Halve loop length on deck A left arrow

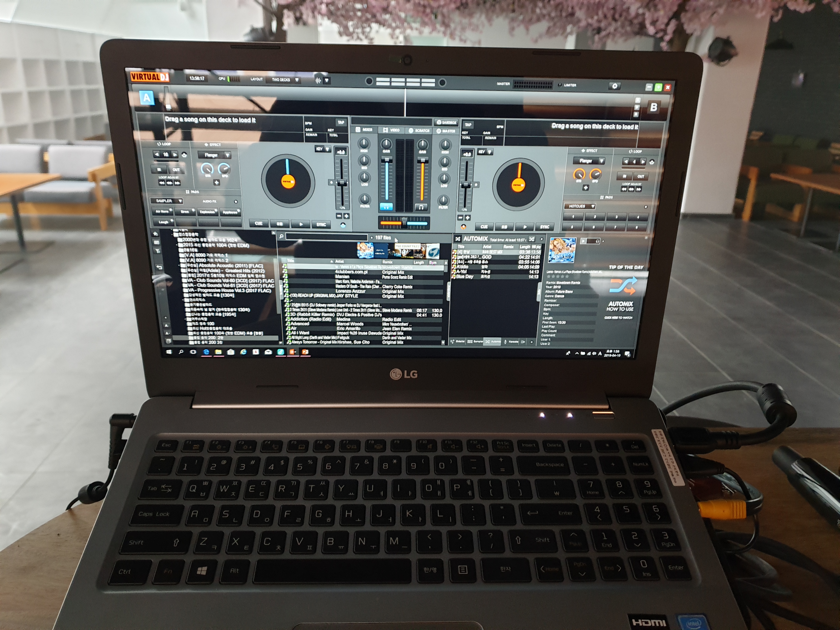tap(157, 155)
